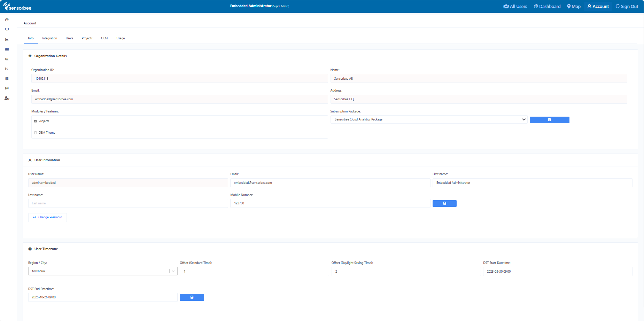Image resolution: width=644 pixels, height=321 pixels.
Task: Uncheck the Projects module checkbox
Action: [x=36, y=121]
